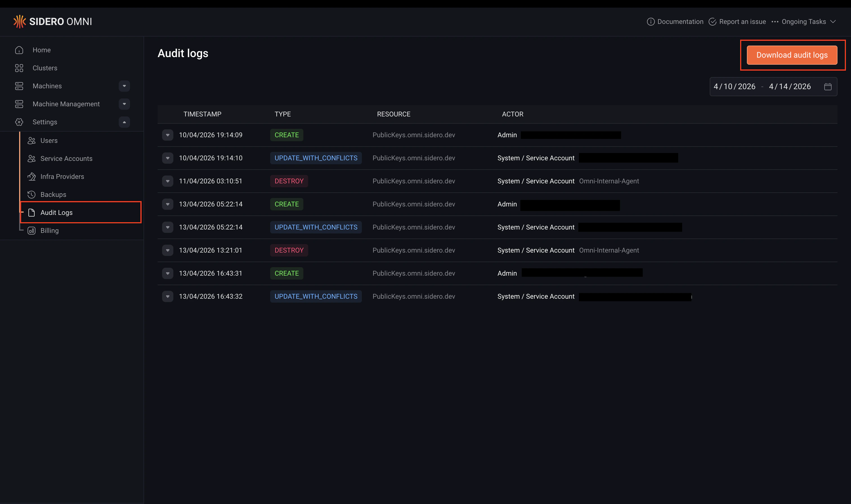Screen dimensions: 851x504
Task: Click the Ongoing Tasks ellipsis icon
Action: (774, 22)
